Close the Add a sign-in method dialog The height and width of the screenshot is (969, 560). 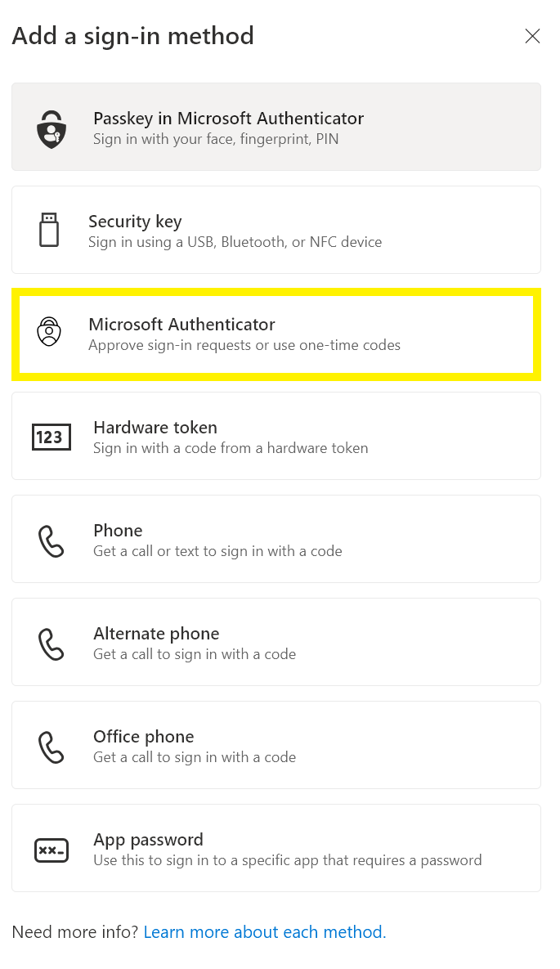(532, 37)
